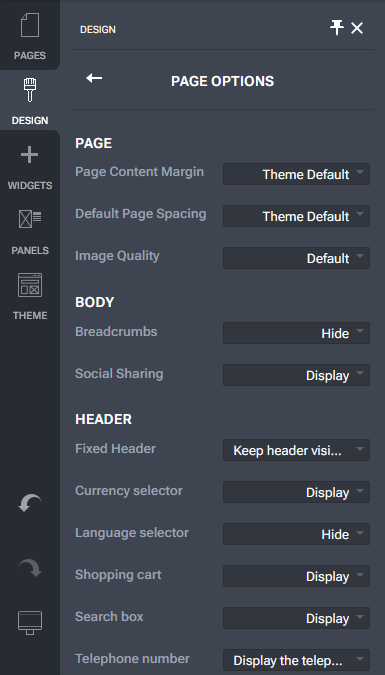Open Shopping cart dropdown
The image size is (385, 675).
coord(296,576)
